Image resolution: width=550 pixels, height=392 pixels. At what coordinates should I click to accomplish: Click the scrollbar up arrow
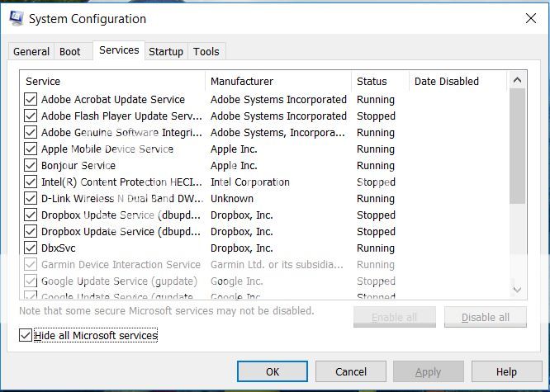click(517, 80)
